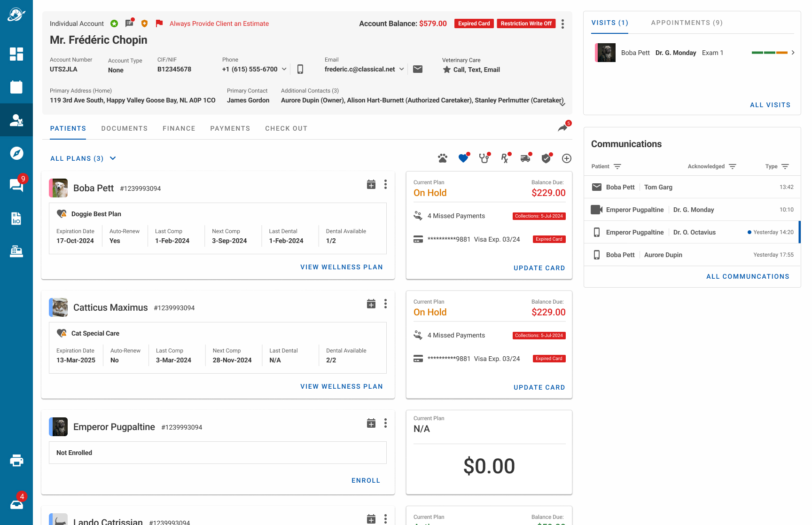Click the share arrow icon with badge
This screenshot has width=812, height=525.
[562, 128]
